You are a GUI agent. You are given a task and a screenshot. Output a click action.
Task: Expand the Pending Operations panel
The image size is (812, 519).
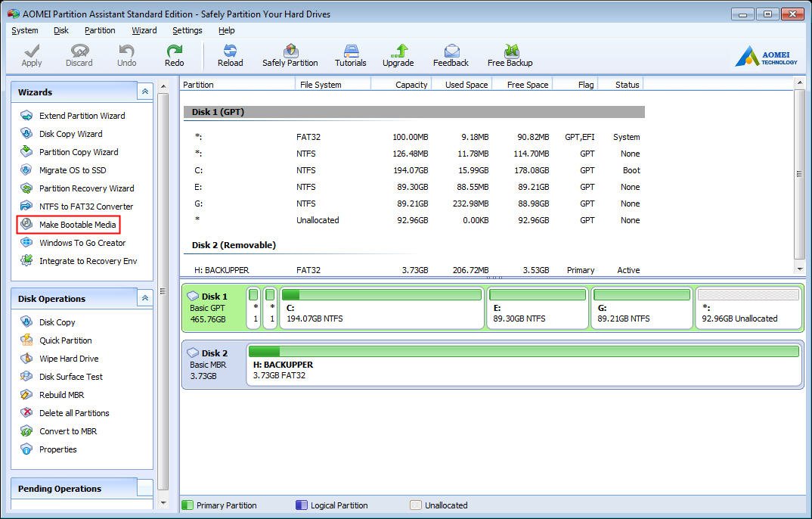click(x=144, y=488)
